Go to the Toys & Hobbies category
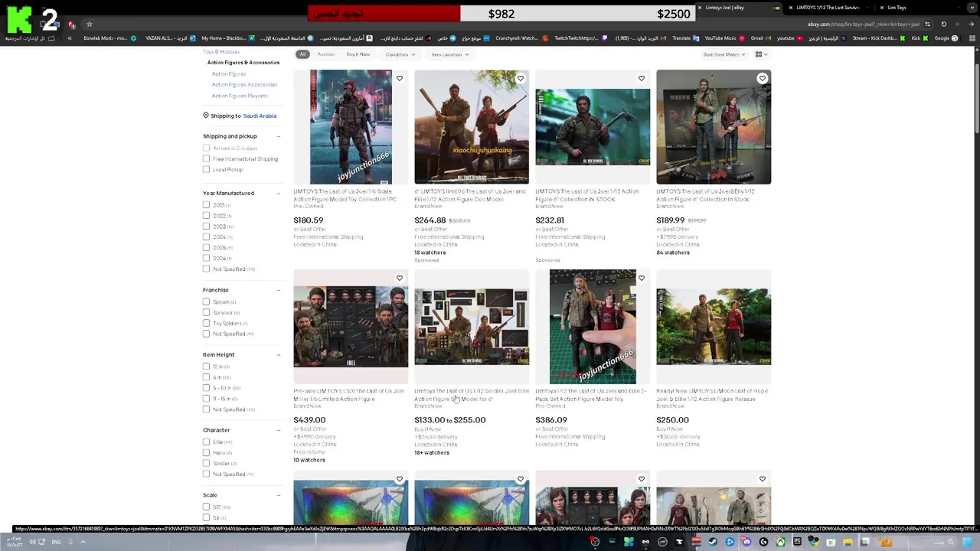Viewport: 980px width, 551px height. tap(220, 51)
